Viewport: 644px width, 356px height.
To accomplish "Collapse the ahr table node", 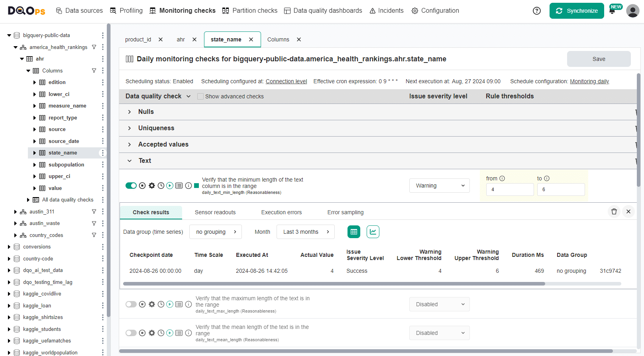I will point(22,59).
